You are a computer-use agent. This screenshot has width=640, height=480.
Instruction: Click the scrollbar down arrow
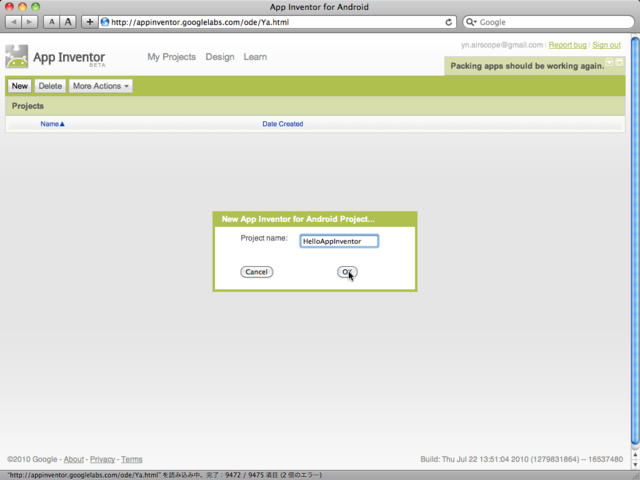[x=635, y=464]
